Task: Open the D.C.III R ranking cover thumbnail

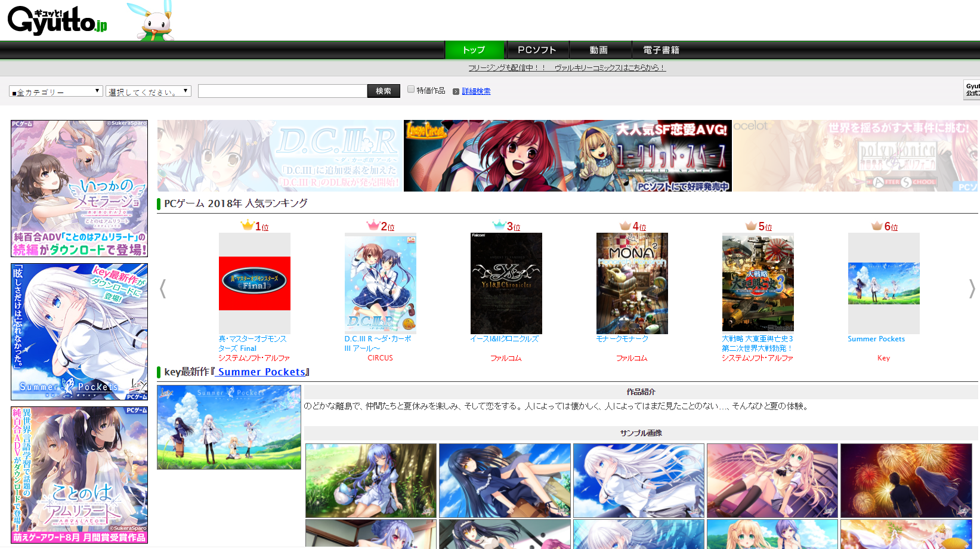Action: tap(380, 283)
